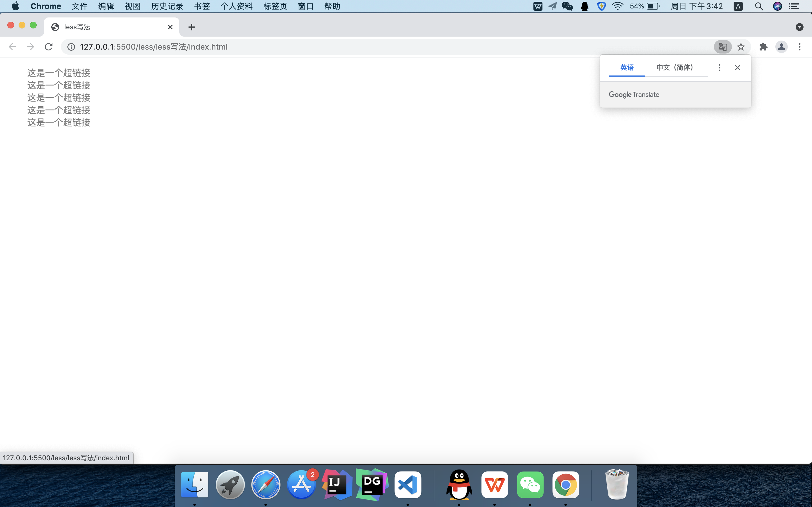Launch IntelliJ IDEA from the dock
Screen dimensions: 812x507
click(x=337, y=484)
